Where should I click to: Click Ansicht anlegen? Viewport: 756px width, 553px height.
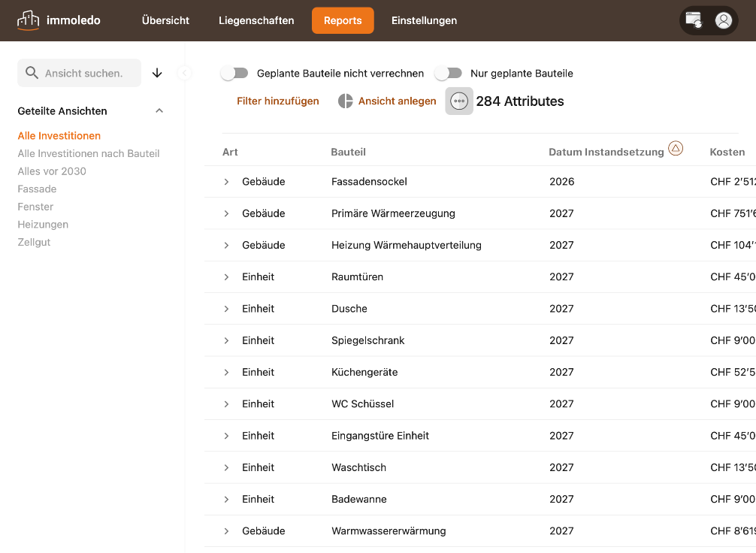pos(398,101)
